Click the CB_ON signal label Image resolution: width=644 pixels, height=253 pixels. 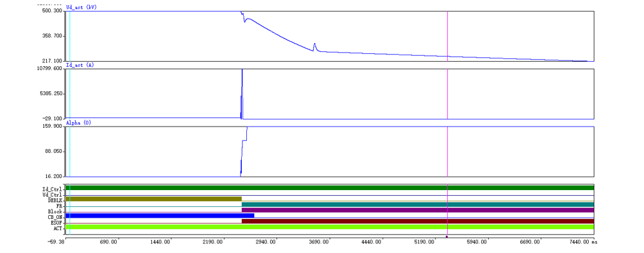[55, 217]
